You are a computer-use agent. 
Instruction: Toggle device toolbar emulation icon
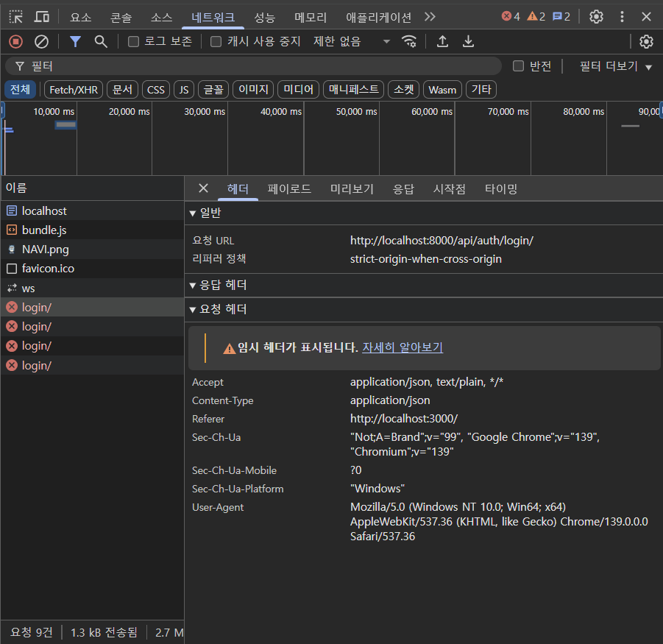pyautogui.click(x=42, y=16)
